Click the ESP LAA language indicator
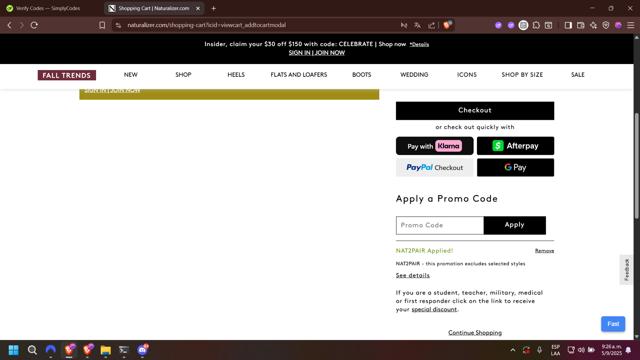 point(556,350)
